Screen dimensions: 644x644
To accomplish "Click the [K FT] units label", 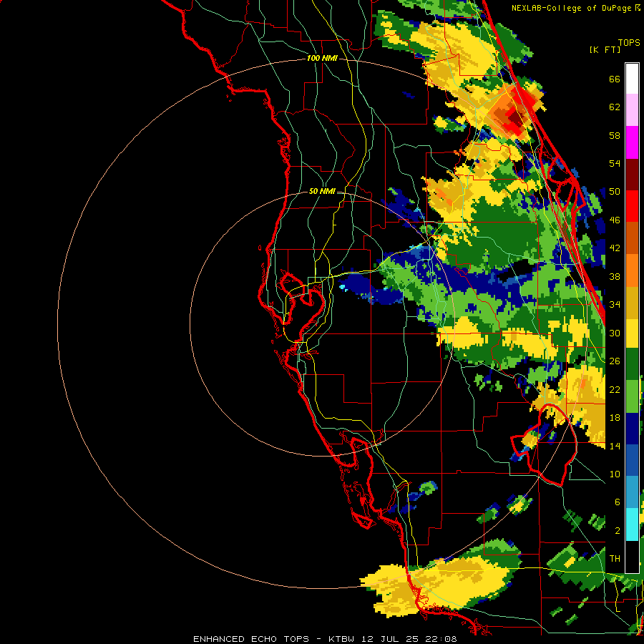I will point(605,49).
